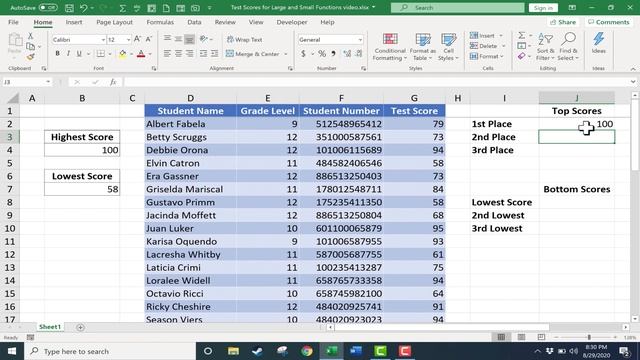Screen dimensions: 640x360
Task: Toggle the AutoSave switch
Action: click(48, 8)
